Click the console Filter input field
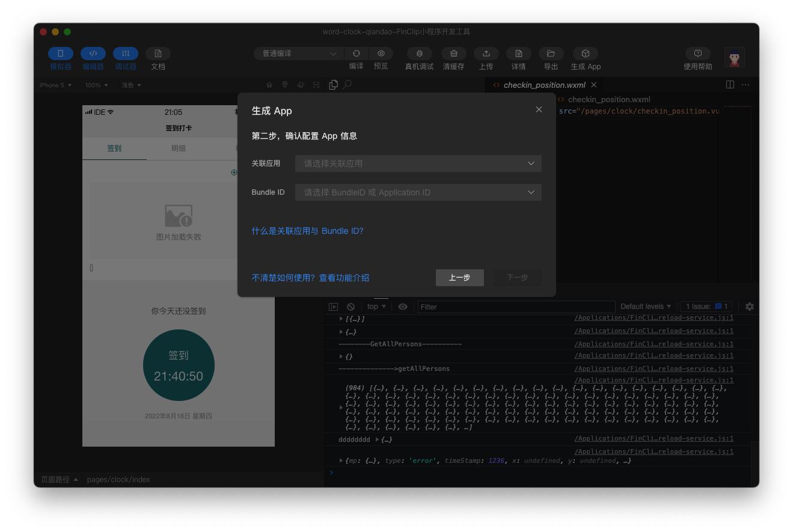 click(516, 307)
